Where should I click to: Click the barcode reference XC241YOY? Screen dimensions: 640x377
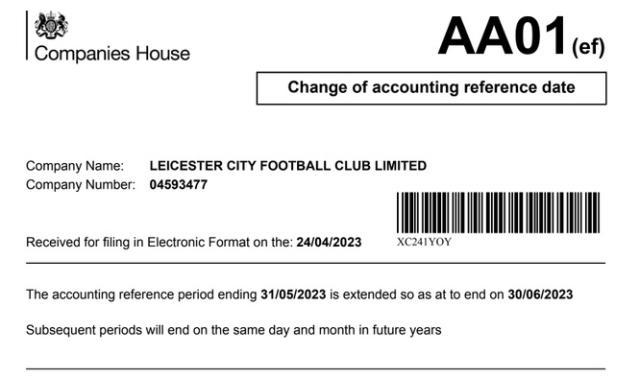click(x=424, y=242)
